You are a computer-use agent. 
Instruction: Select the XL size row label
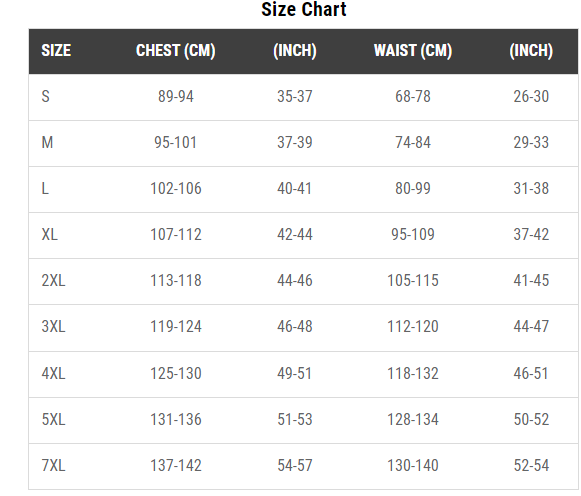[49, 234]
